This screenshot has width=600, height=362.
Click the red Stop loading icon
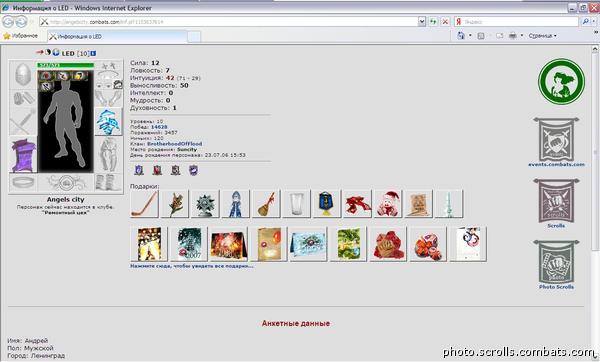pyautogui.click(x=445, y=22)
